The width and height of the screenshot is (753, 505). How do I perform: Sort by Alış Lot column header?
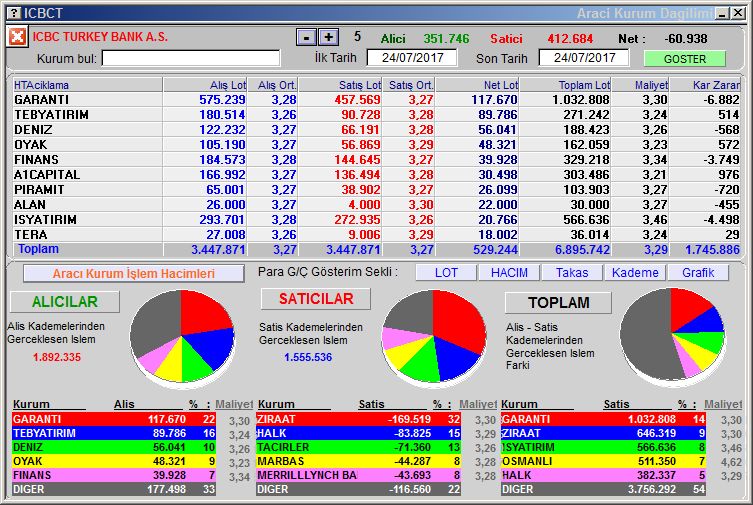pos(206,85)
